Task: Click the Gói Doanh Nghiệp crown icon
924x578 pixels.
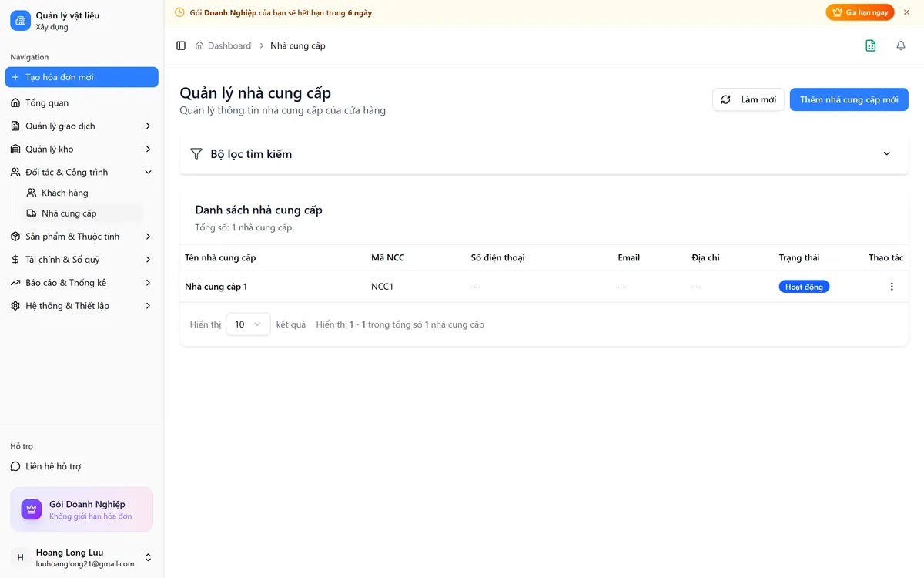Action: (32, 509)
